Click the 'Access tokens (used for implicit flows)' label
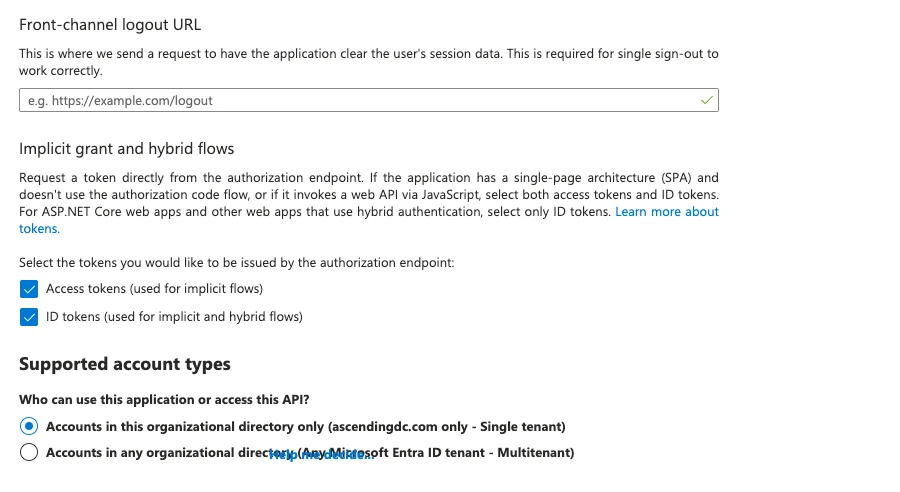 click(x=154, y=289)
